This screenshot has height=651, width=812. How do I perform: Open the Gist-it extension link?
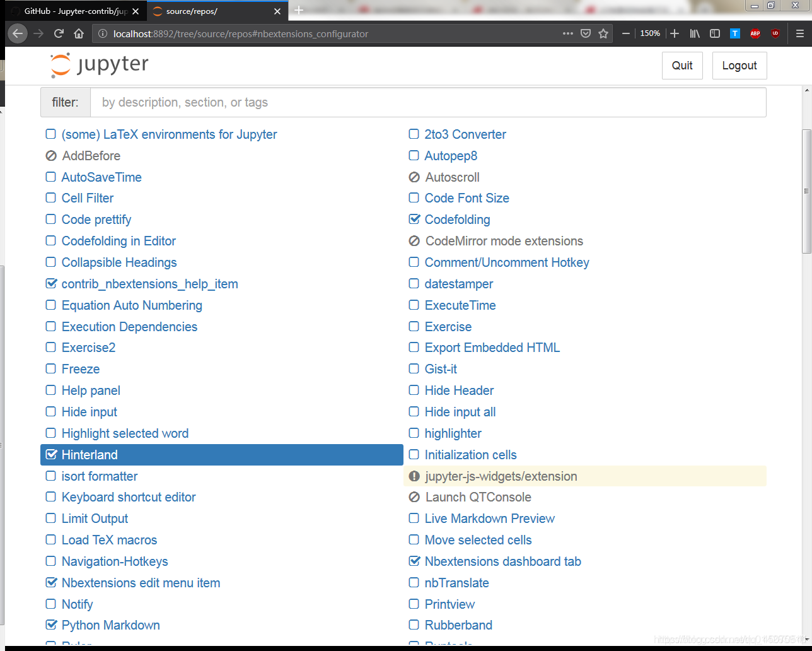(x=441, y=369)
